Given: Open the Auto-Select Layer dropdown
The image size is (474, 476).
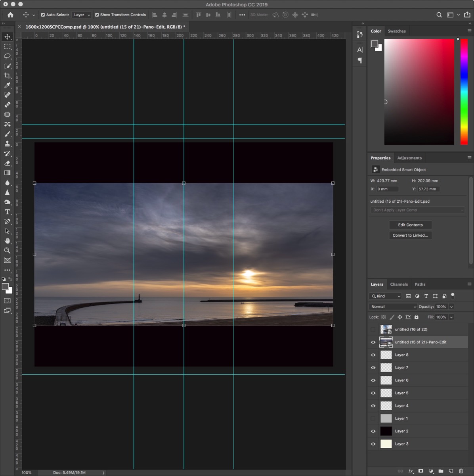Looking at the screenshot, I should [82, 15].
